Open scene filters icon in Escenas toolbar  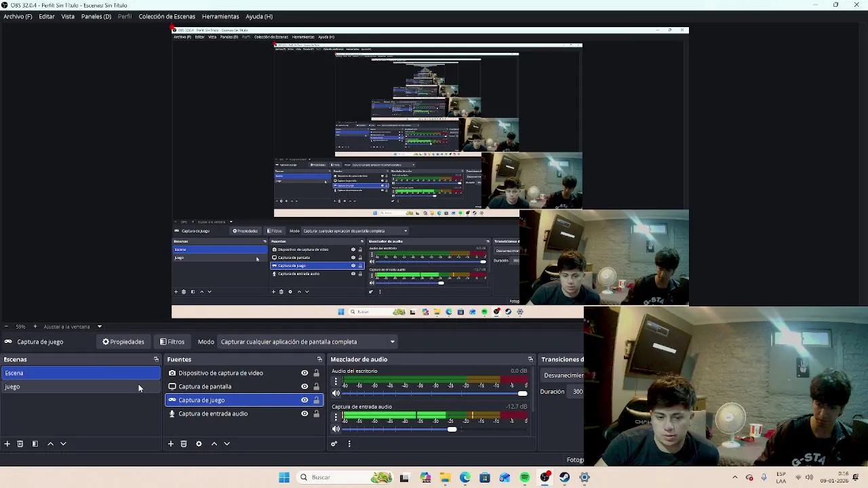(35, 444)
